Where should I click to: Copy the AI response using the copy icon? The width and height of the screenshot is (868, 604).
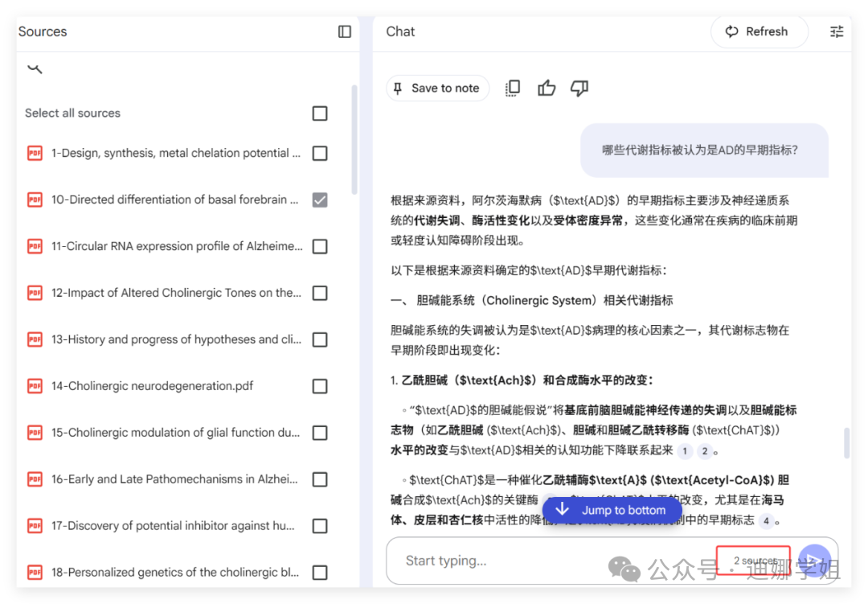click(x=512, y=88)
